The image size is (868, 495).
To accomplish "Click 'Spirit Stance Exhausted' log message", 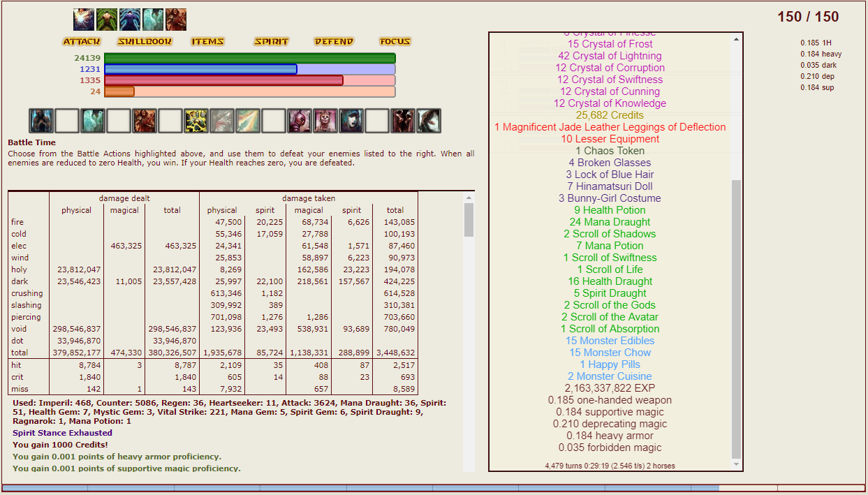I will [x=62, y=433].
